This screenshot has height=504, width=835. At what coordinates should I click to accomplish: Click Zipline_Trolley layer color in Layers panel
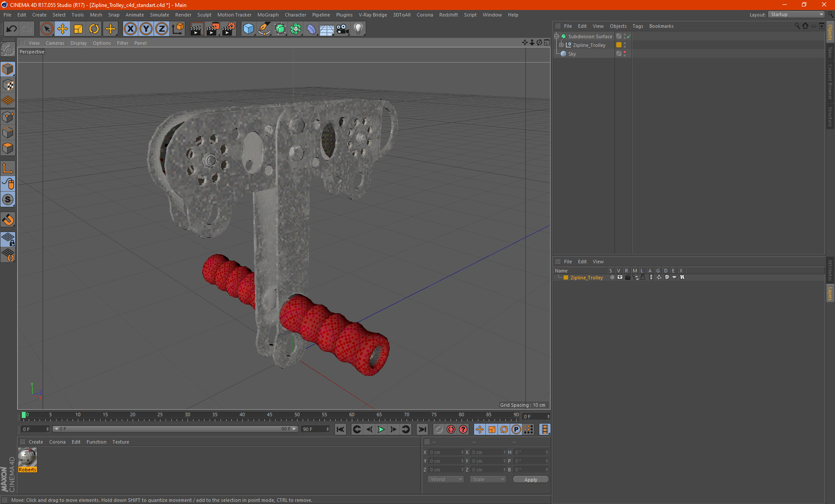coord(566,278)
